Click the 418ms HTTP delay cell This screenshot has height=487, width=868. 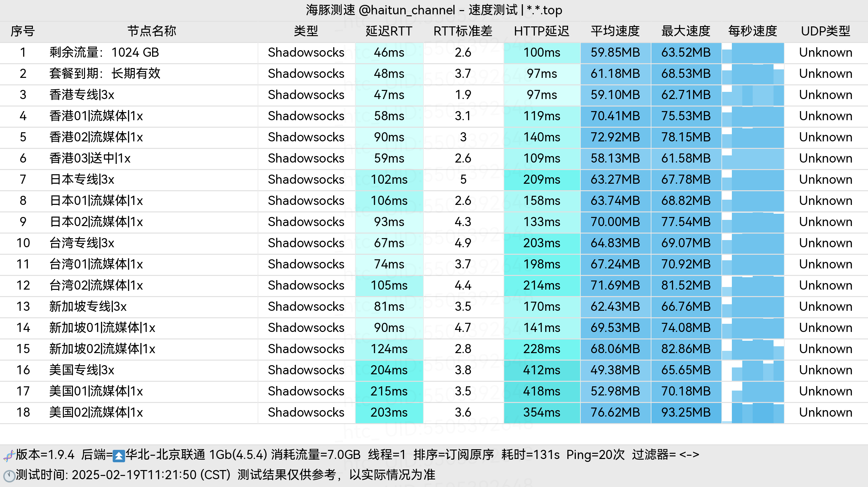point(542,391)
